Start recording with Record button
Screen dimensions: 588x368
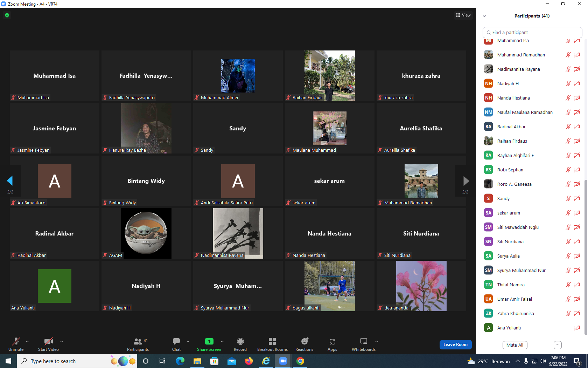[x=240, y=344]
